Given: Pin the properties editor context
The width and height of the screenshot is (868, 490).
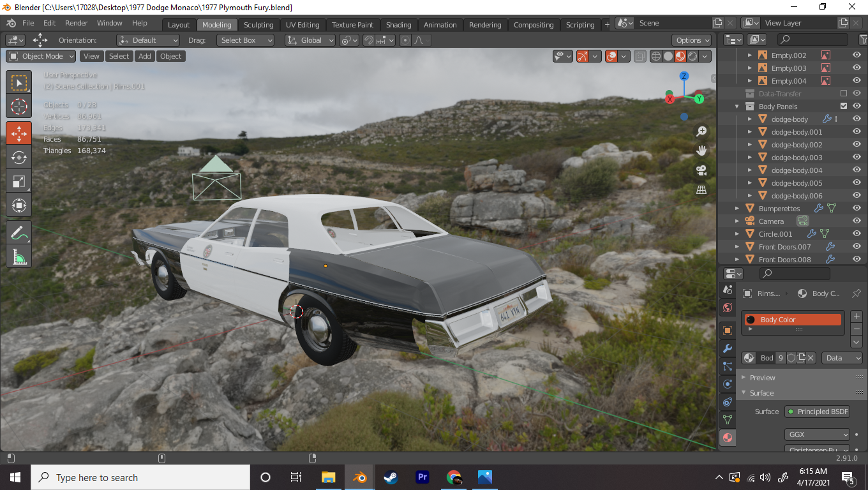Looking at the screenshot, I should coord(857,293).
